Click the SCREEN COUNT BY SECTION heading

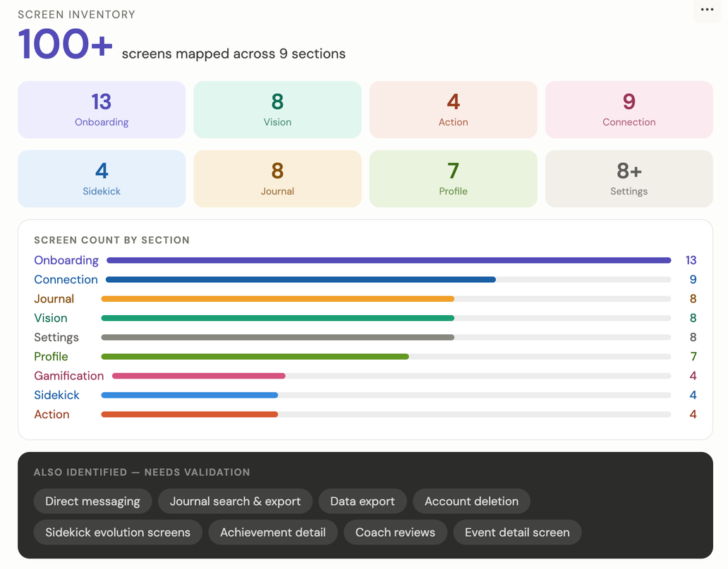coord(112,240)
